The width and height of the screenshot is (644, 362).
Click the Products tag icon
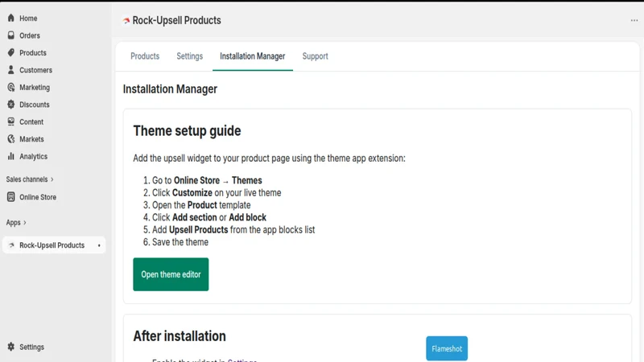[x=11, y=52]
